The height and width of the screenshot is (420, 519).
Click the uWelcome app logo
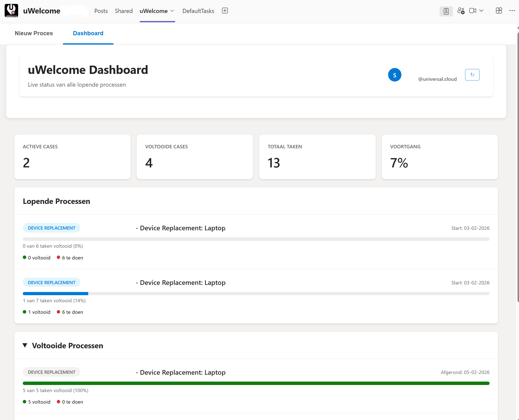[11, 11]
